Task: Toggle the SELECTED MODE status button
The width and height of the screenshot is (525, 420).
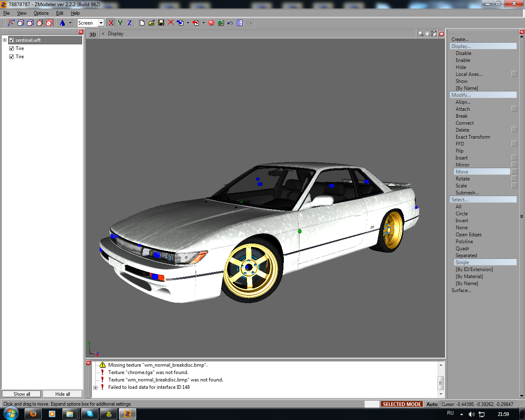Action: 402,404
